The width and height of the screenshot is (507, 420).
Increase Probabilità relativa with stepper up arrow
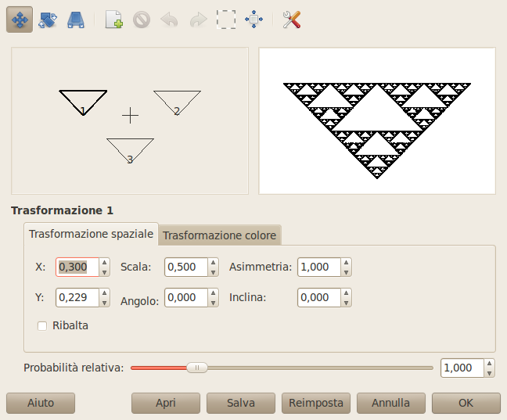click(489, 364)
